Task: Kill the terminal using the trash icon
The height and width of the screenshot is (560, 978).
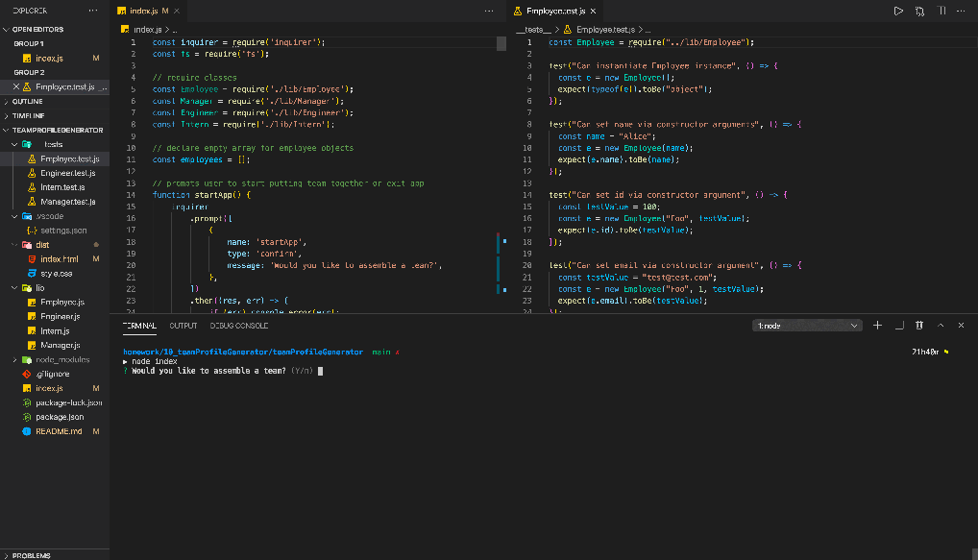Action: (x=918, y=325)
